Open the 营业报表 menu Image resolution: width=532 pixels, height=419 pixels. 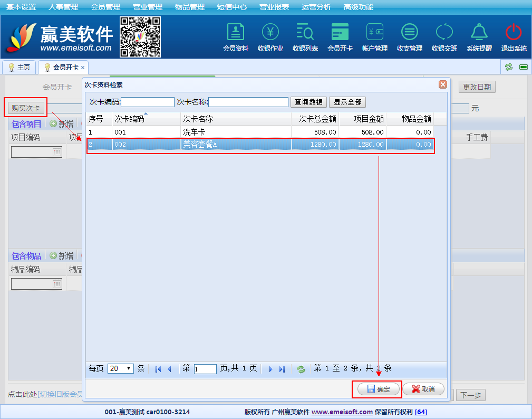click(x=274, y=7)
